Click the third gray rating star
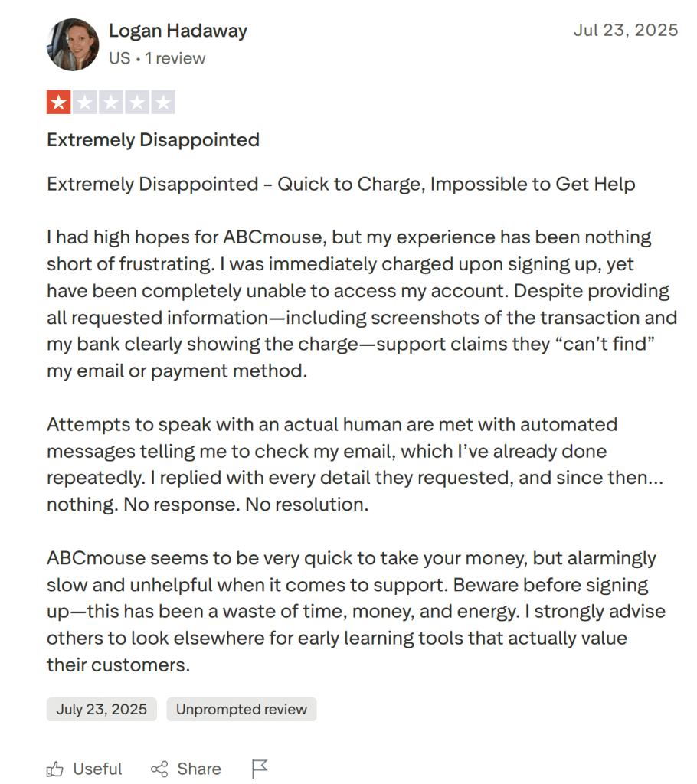 [111, 102]
